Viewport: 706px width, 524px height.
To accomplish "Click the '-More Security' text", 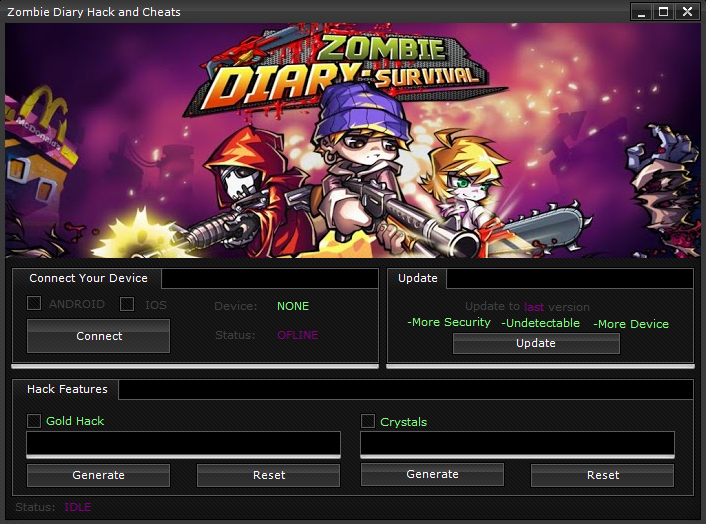I will [449, 322].
